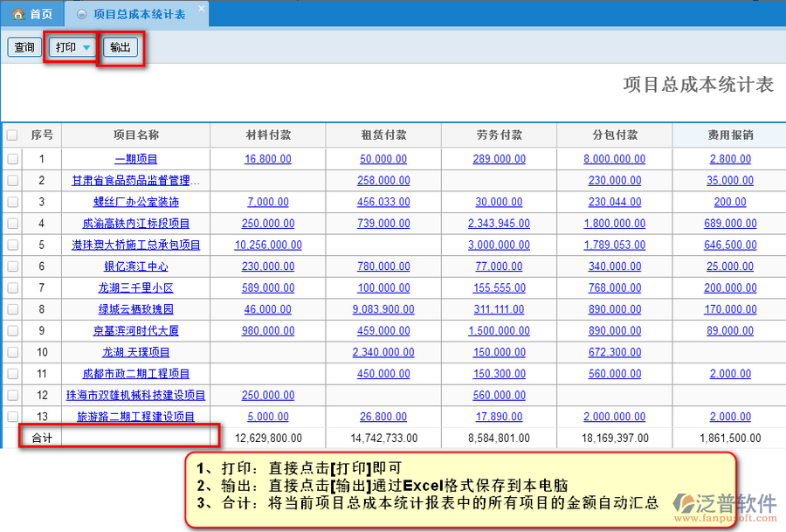The image size is (786, 532).
Task: Open 螺丝厂办公室装饰 project link
Action: coord(136,202)
